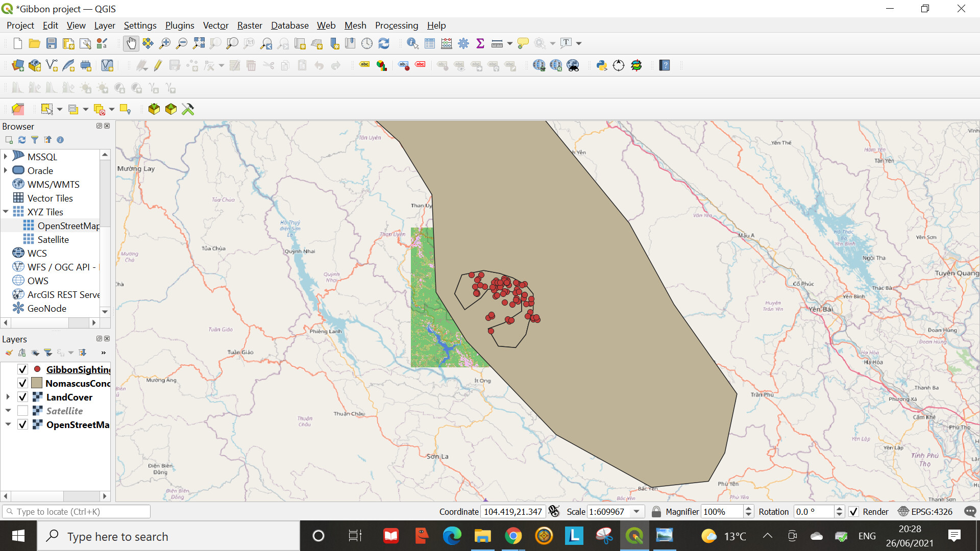Open the Scale dropdown in status bar

point(636,512)
